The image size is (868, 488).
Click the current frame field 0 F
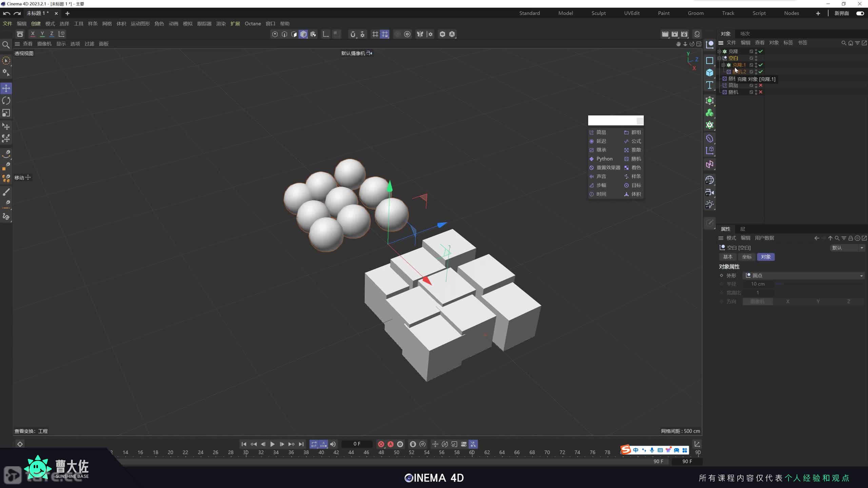pos(357,444)
